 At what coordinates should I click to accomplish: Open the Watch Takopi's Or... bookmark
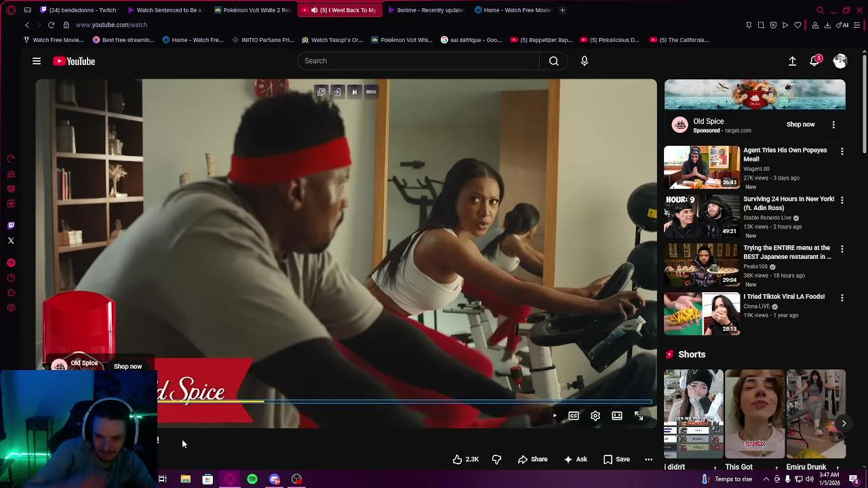click(332, 40)
